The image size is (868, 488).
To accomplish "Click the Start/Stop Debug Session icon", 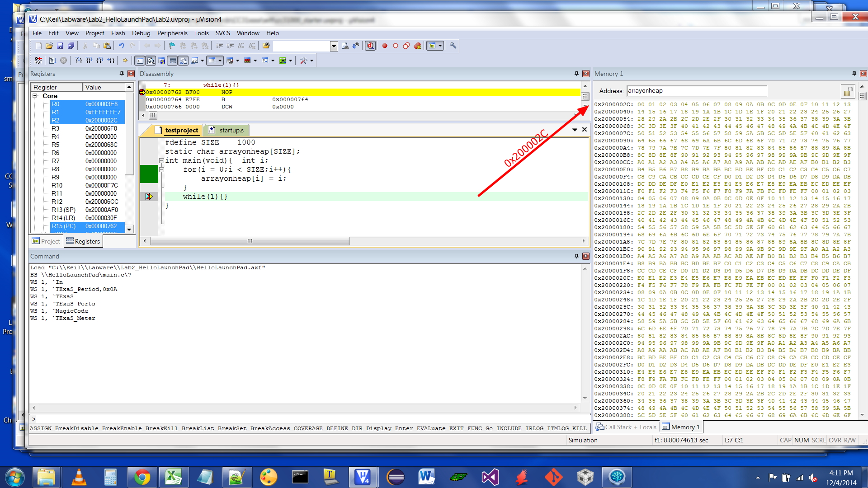I will click(370, 46).
